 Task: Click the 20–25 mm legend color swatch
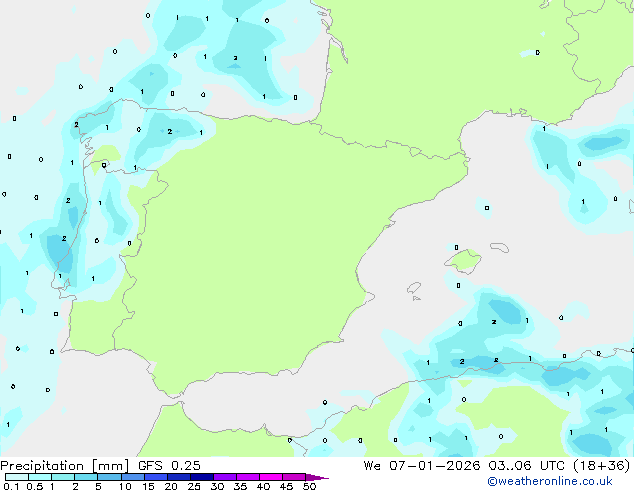point(179,477)
